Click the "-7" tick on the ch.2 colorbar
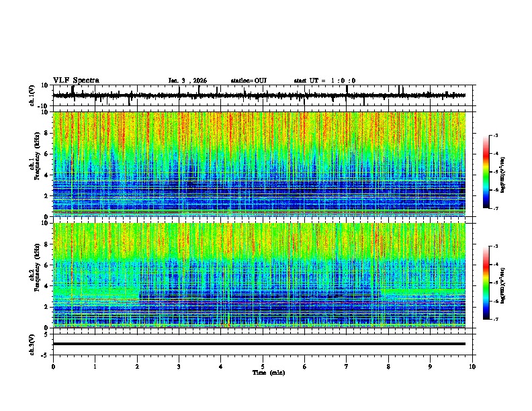 (495, 319)
